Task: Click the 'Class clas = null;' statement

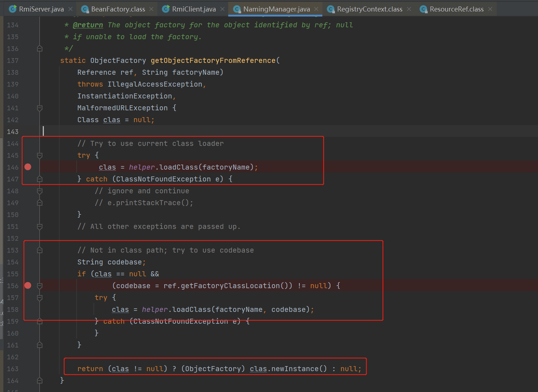Action: click(x=116, y=120)
